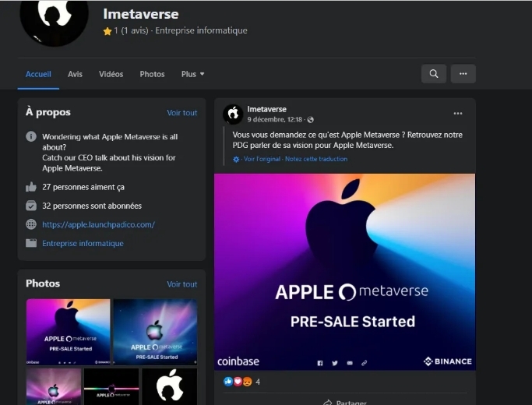Open the Vidéos tab
The width and height of the screenshot is (532, 405).
point(111,74)
